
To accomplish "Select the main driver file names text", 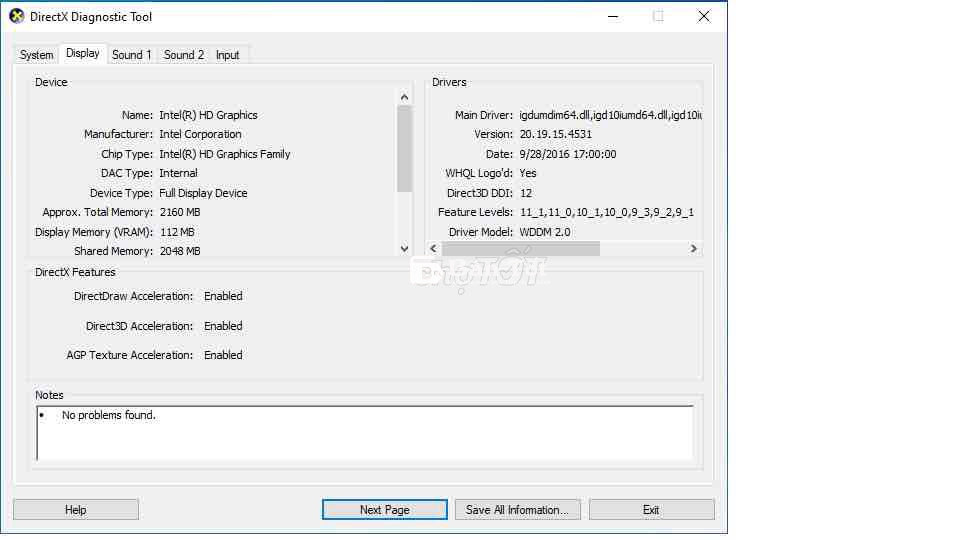I will (x=610, y=115).
